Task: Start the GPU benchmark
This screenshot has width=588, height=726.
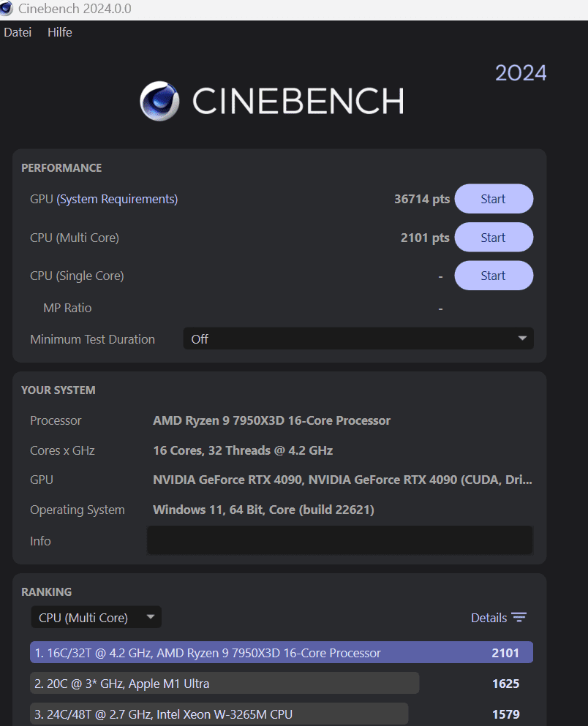Action: point(494,199)
